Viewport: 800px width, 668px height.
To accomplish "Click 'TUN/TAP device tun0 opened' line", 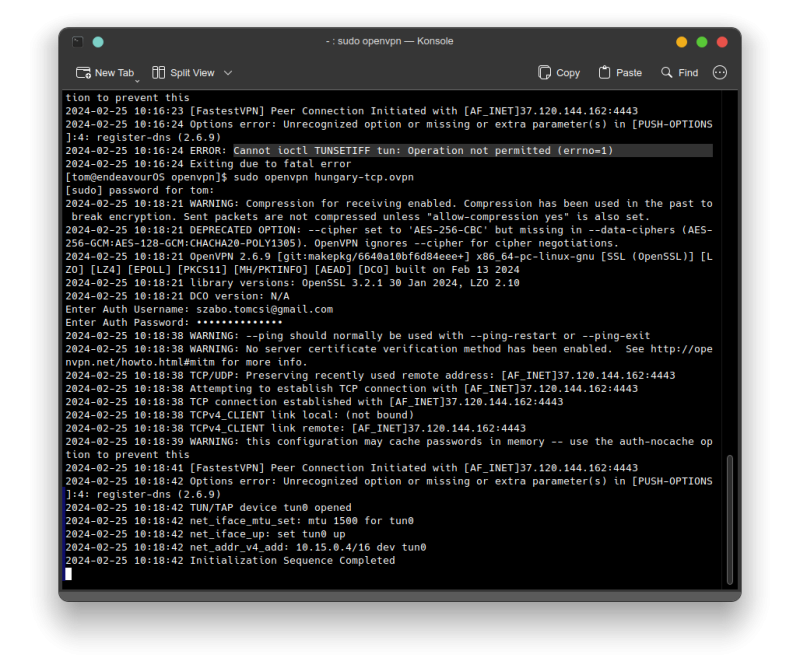I will pos(208,507).
